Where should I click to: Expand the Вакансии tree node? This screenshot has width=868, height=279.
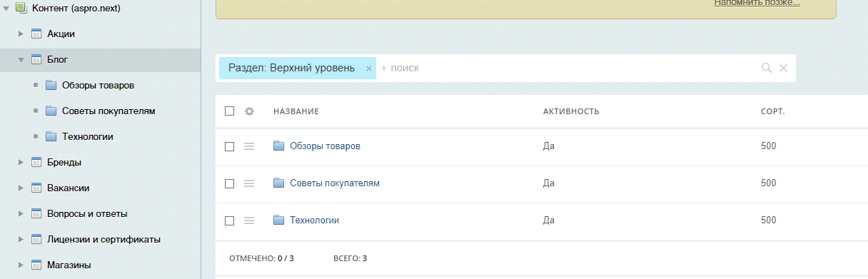(x=21, y=188)
